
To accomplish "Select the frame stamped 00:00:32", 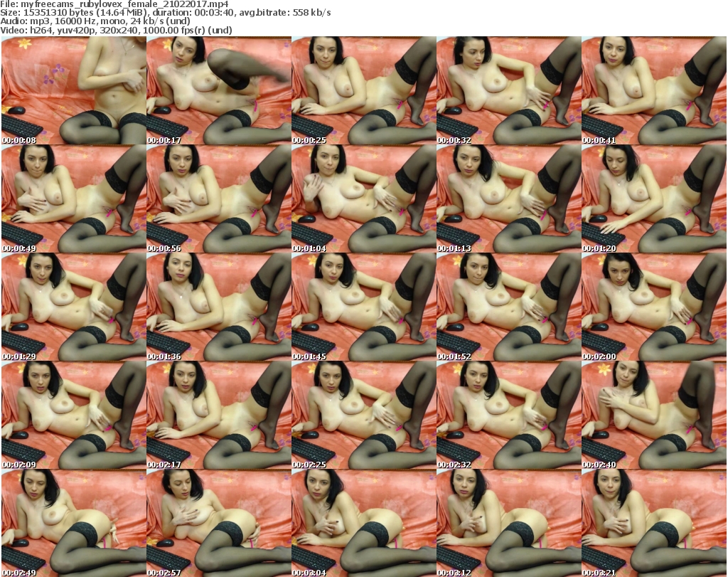I will pyautogui.click(x=508, y=90).
